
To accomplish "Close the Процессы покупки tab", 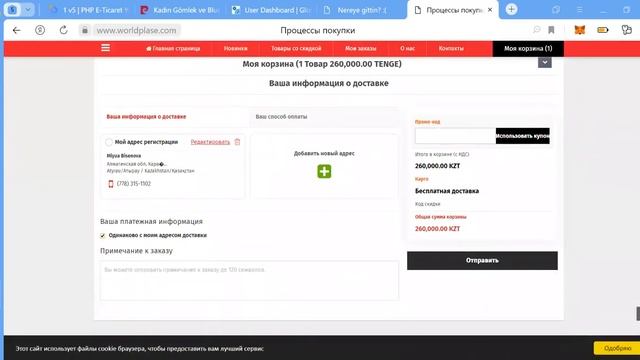I will coord(490,10).
